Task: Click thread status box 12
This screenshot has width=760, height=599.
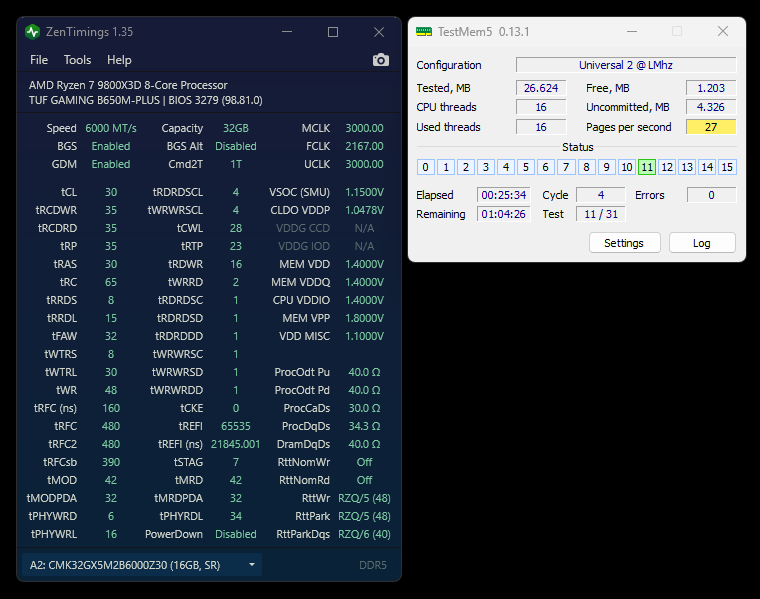Action: [667, 167]
